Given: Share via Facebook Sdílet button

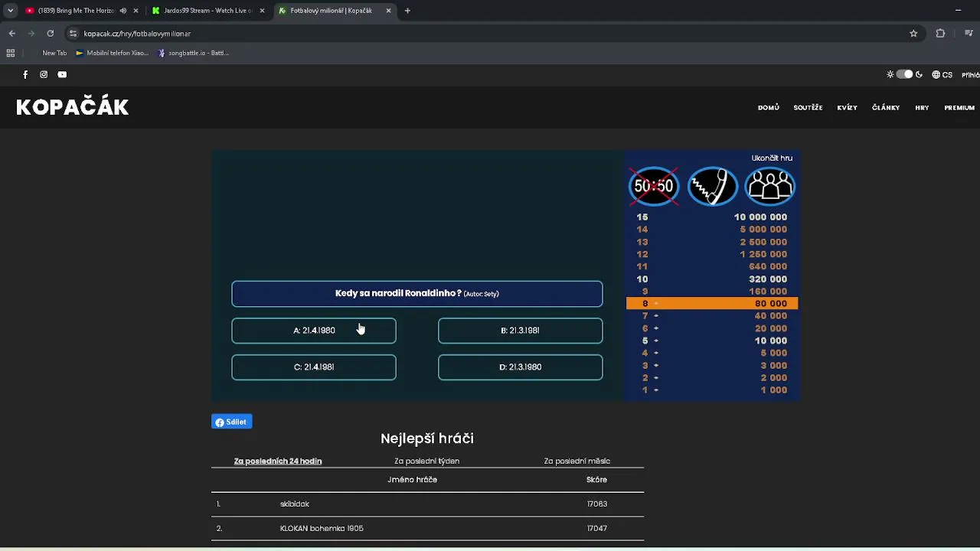Looking at the screenshot, I should [x=231, y=422].
